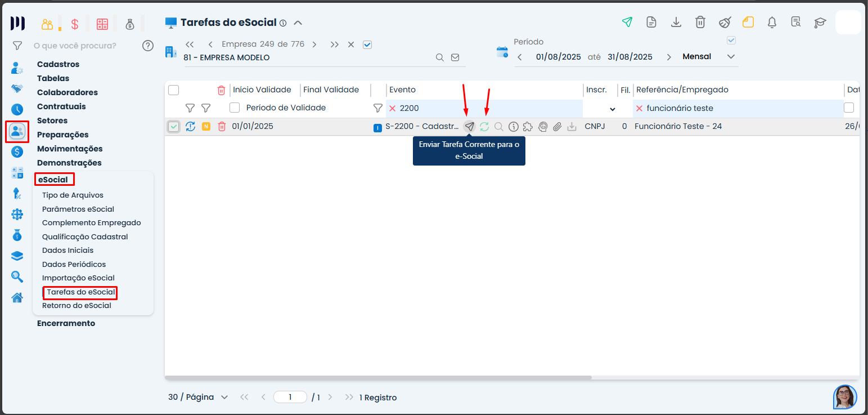Toggle the checkbox beside company navigation
Screen dimensions: 868x415
[x=367, y=44]
